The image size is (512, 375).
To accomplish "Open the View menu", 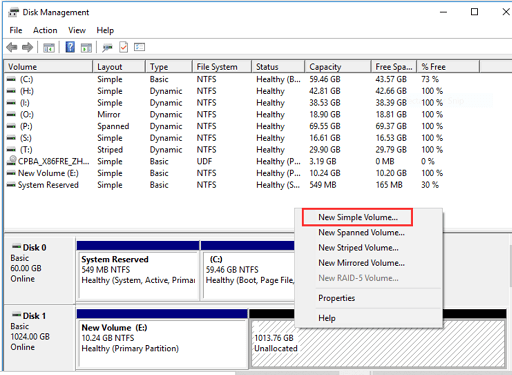I will tap(77, 30).
